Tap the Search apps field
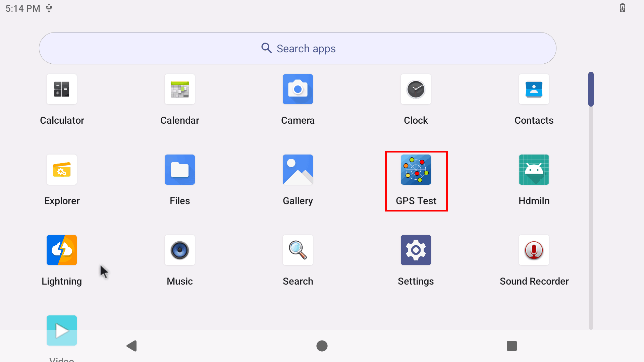This screenshot has width=644, height=362. (x=298, y=48)
